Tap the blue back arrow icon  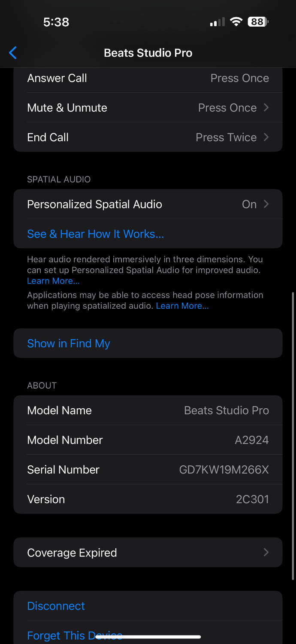pos(13,53)
